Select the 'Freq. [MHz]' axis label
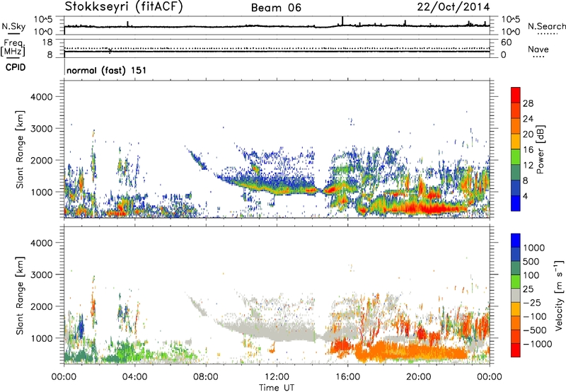The height and width of the screenshot is (392, 566). pos(13,48)
